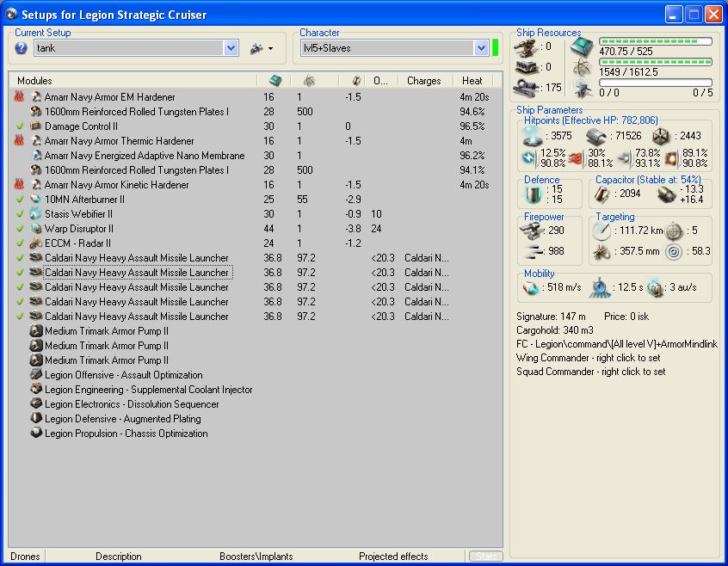Click the capacitor recharge battery icon

pyautogui.click(x=667, y=194)
